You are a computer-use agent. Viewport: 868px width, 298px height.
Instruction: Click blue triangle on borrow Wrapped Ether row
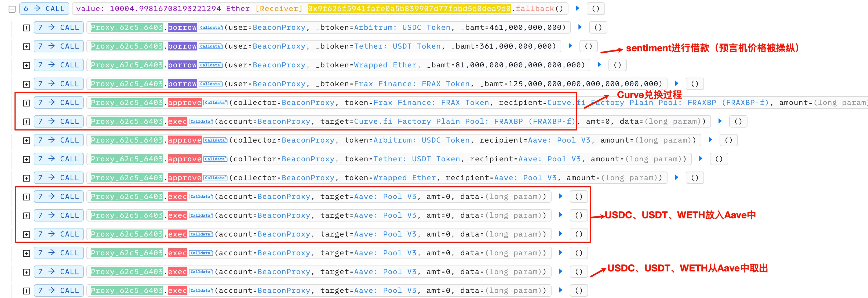599,64
